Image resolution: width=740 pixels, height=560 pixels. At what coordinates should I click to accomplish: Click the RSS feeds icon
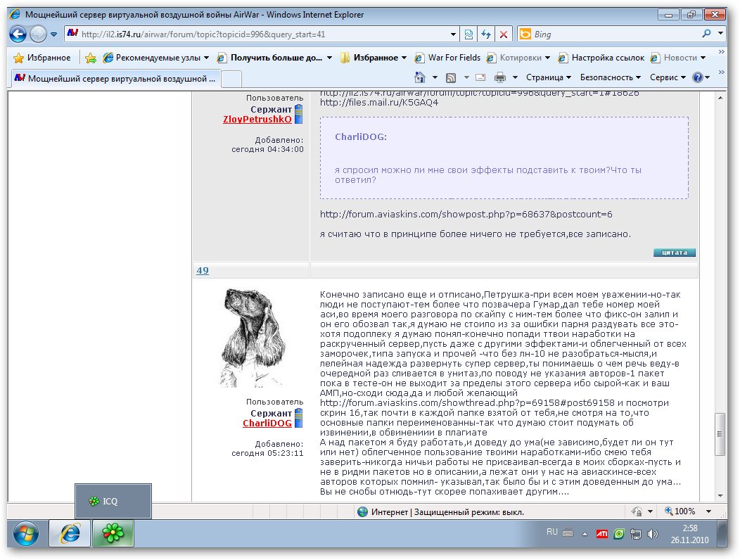451,77
